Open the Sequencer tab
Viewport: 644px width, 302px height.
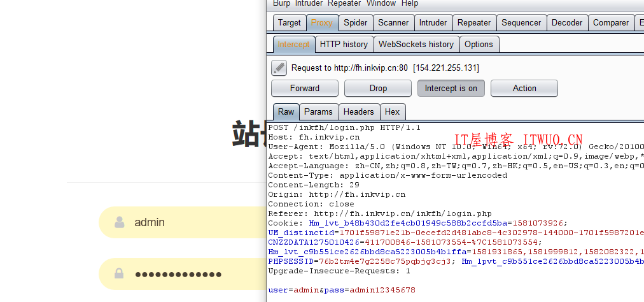point(522,23)
